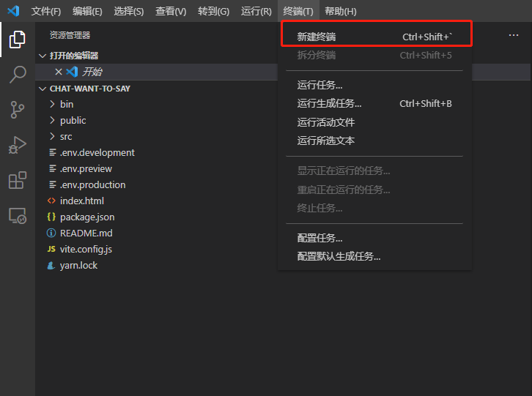
Task: Open the Search view icon
Action: (18, 75)
